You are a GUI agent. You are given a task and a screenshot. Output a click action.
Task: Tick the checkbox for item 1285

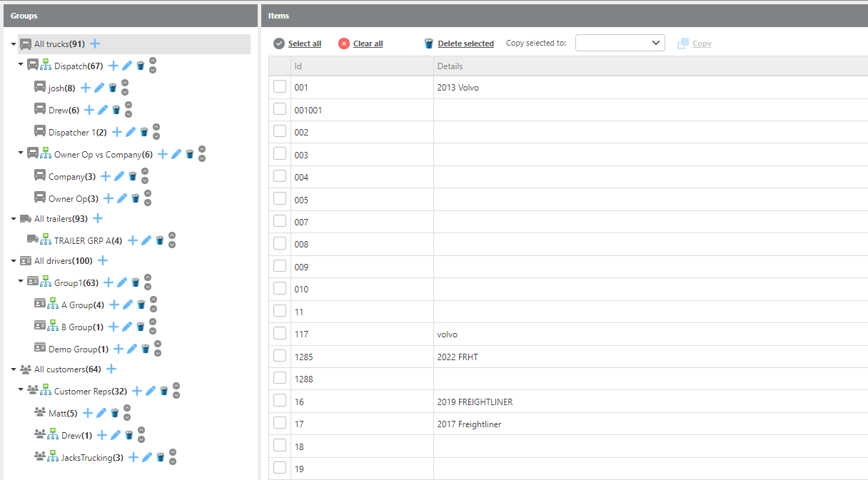point(280,356)
